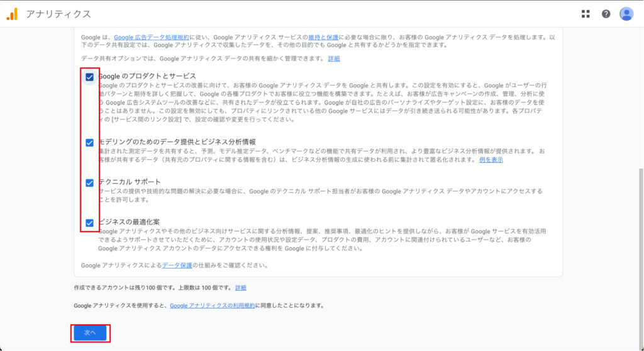
Task: Uncheck the ビジネスの最適化案 checkbox
Action: [89, 223]
